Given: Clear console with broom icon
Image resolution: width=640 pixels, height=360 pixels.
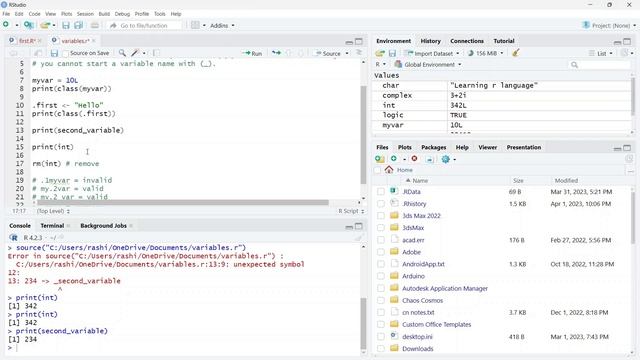Looking at the screenshot, I should pos(358,238).
